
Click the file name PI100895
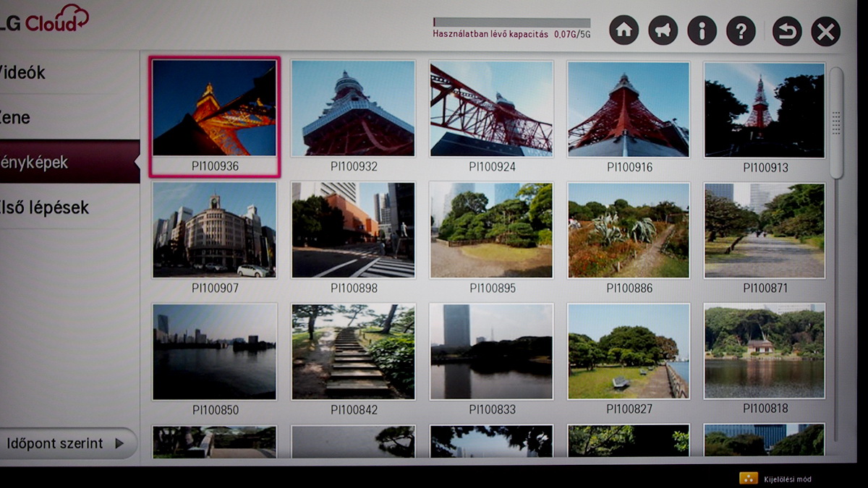(x=492, y=288)
